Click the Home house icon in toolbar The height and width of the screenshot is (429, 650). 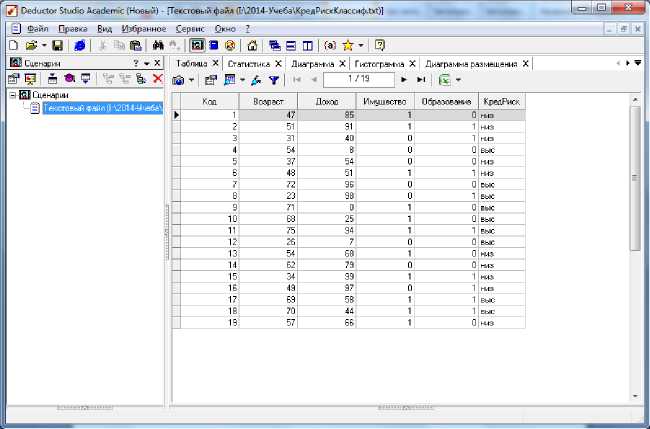pyautogui.click(x=252, y=45)
